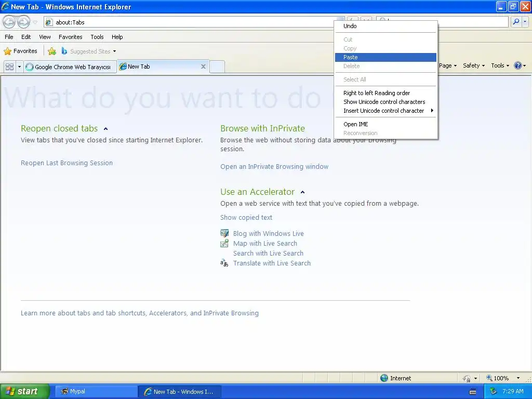Open the recent pages dropdown beside Forward button
Screen dimensions: 532x399
coord(35,22)
